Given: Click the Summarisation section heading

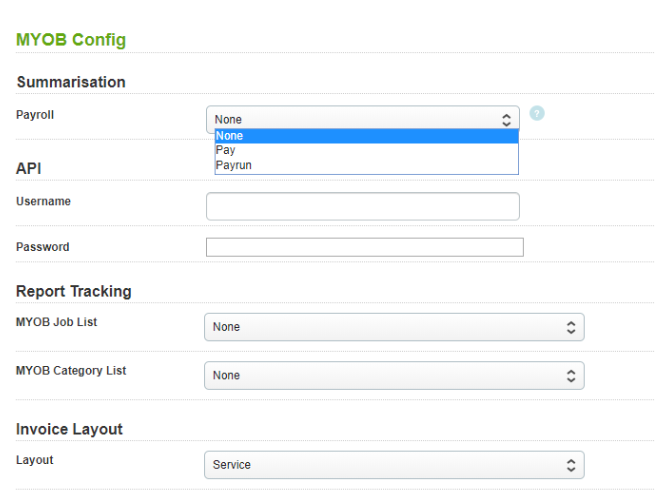Looking at the screenshot, I should tap(71, 82).
